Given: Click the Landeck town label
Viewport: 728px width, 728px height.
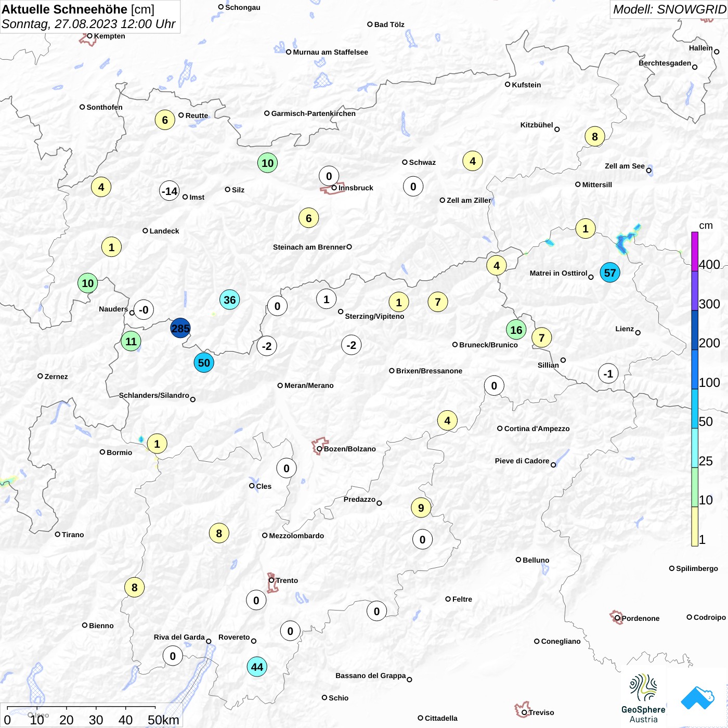Looking at the screenshot, I should click(164, 231).
